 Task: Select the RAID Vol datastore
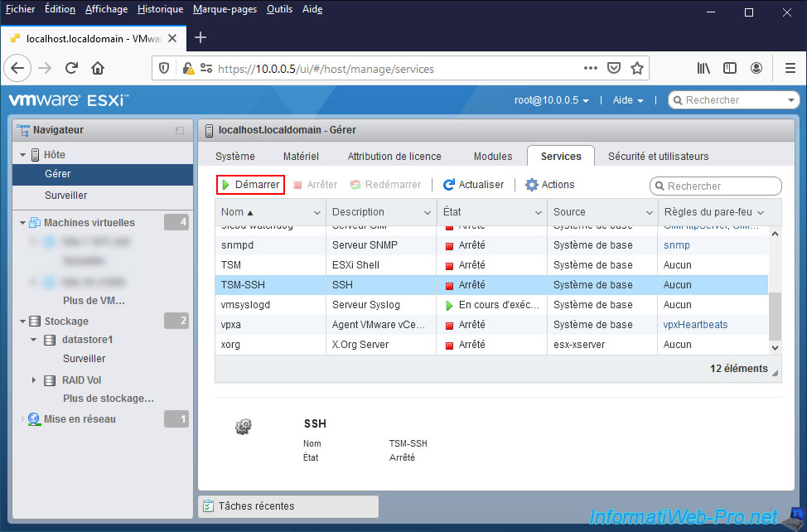coord(81,380)
